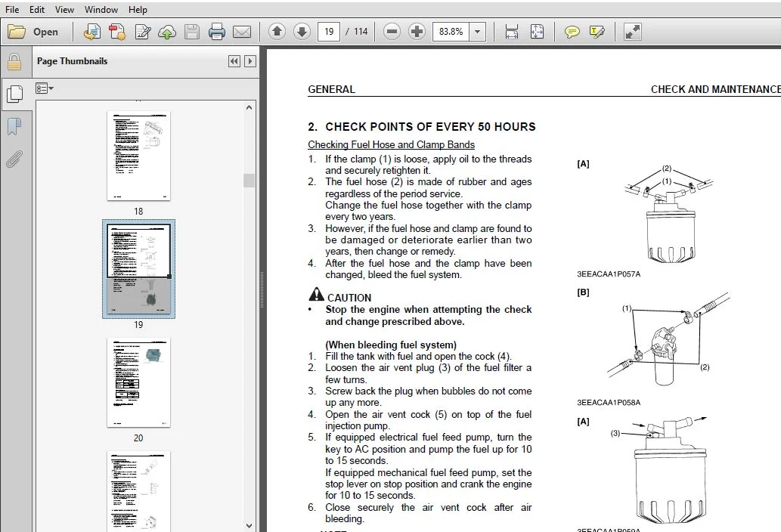Click the fit one full page icon

(x=537, y=32)
